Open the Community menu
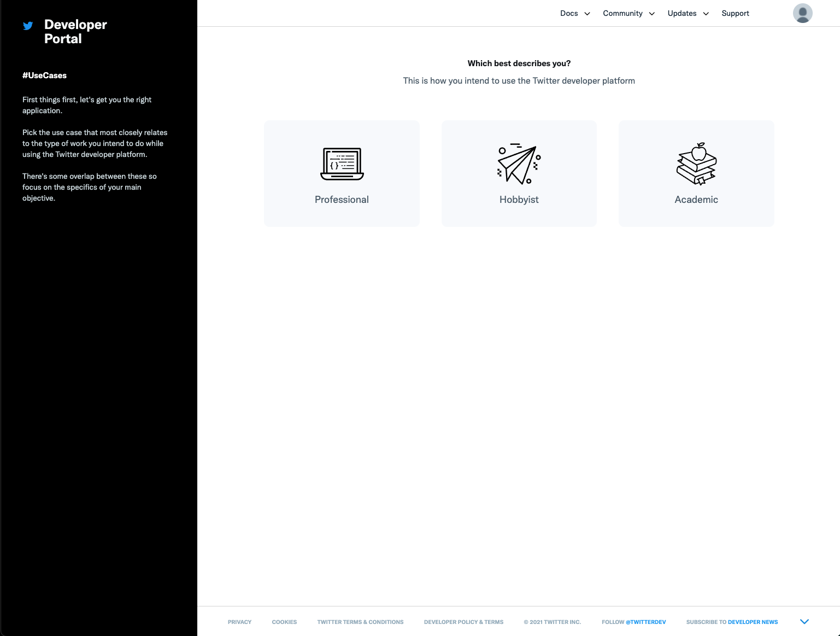The height and width of the screenshot is (636, 840). (622, 13)
